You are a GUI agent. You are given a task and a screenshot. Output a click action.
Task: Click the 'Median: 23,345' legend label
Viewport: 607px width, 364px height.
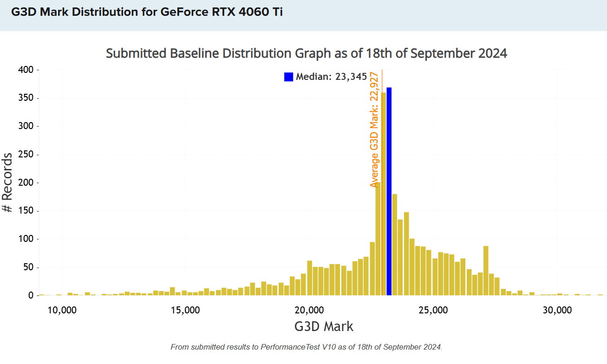[x=331, y=77]
